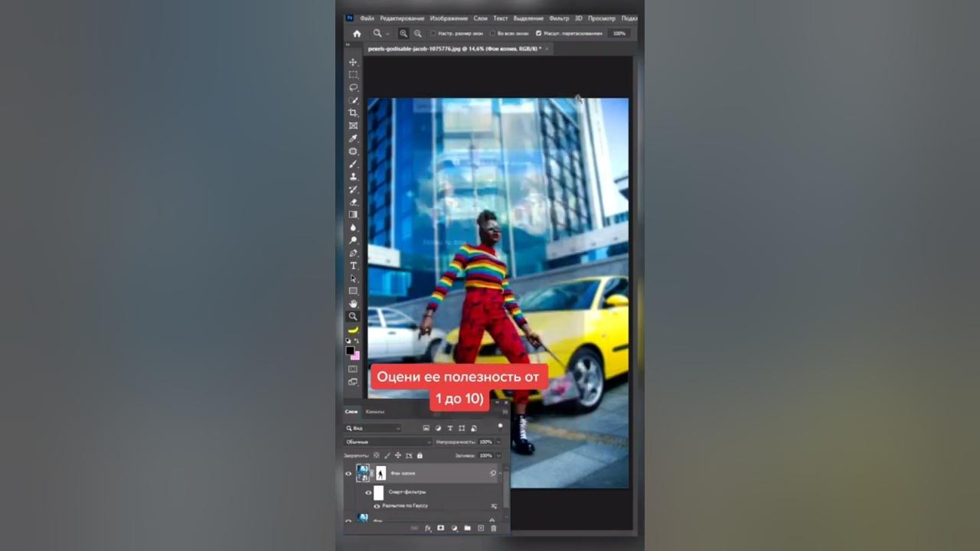Toggle pixel layer filter icon

[x=426, y=429]
